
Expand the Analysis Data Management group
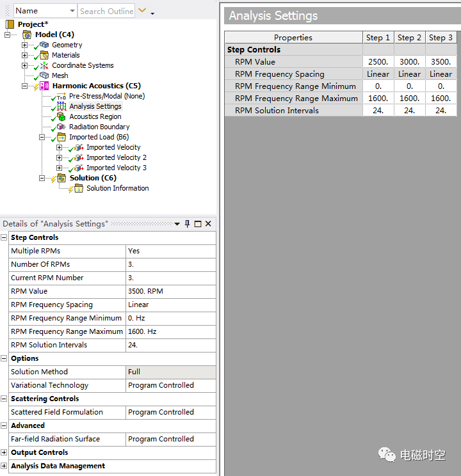click(4, 466)
